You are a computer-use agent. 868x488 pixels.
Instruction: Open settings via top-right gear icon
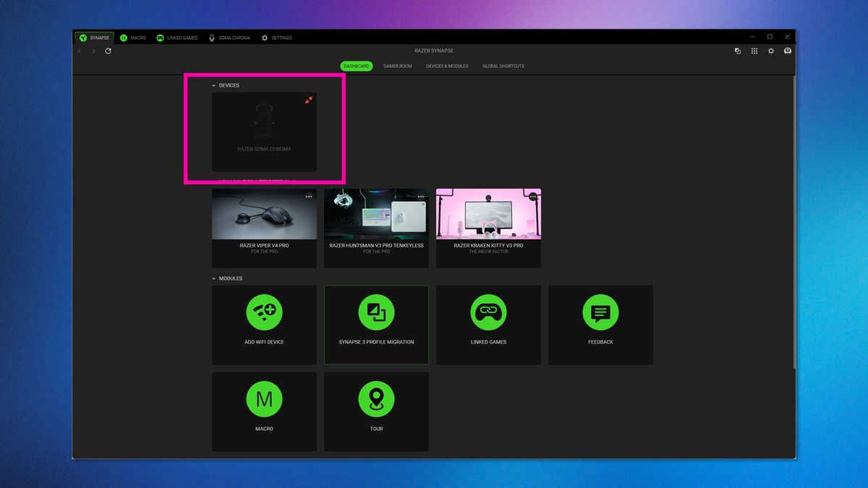(771, 51)
